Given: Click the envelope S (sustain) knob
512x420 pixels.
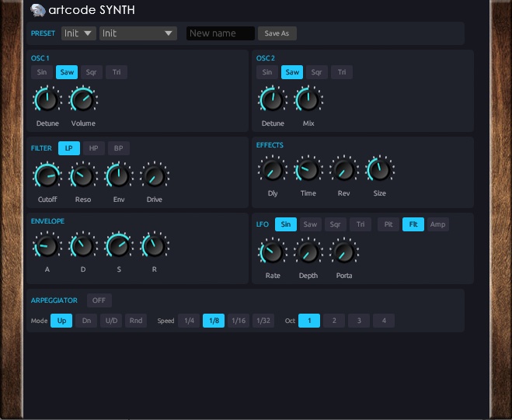Looking at the screenshot, I should [119, 246].
